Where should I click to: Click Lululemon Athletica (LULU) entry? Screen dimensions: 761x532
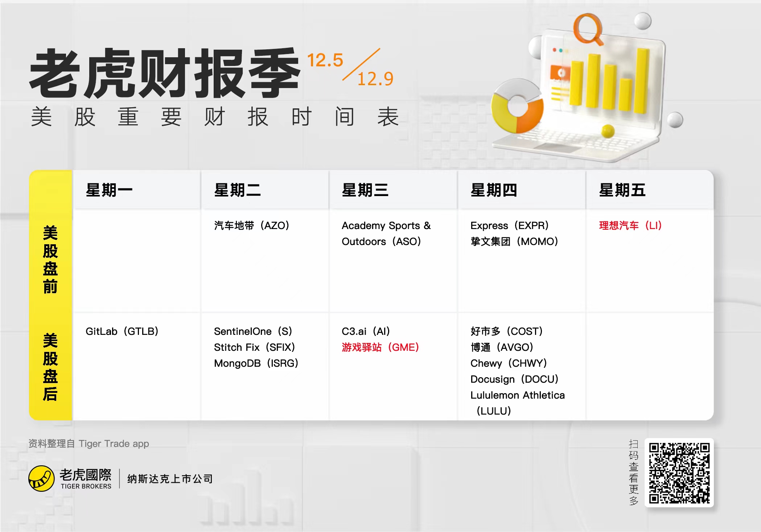click(x=518, y=403)
